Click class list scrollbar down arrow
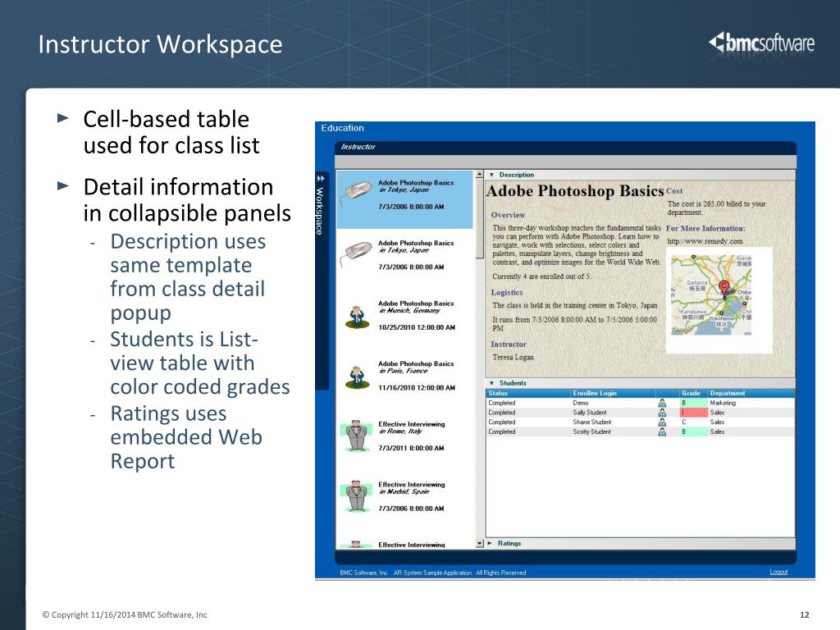Screen dimensions: 840x630 (x=479, y=543)
